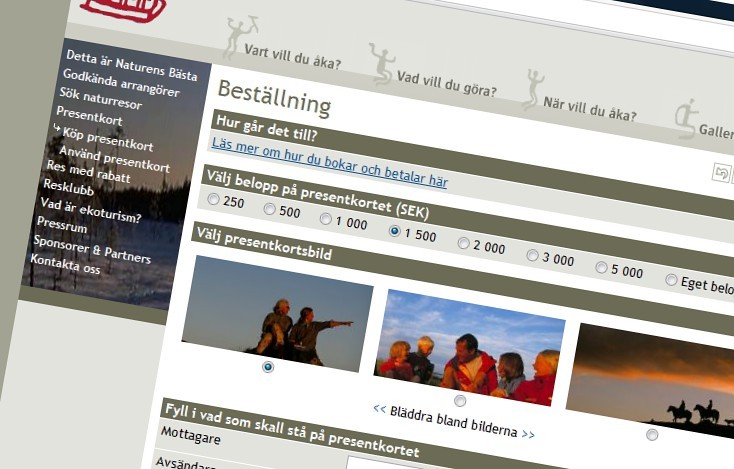Go to previous images with << arrows
Image resolution: width=734 pixels, height=469 pixels.
click(x=380, y=409)
